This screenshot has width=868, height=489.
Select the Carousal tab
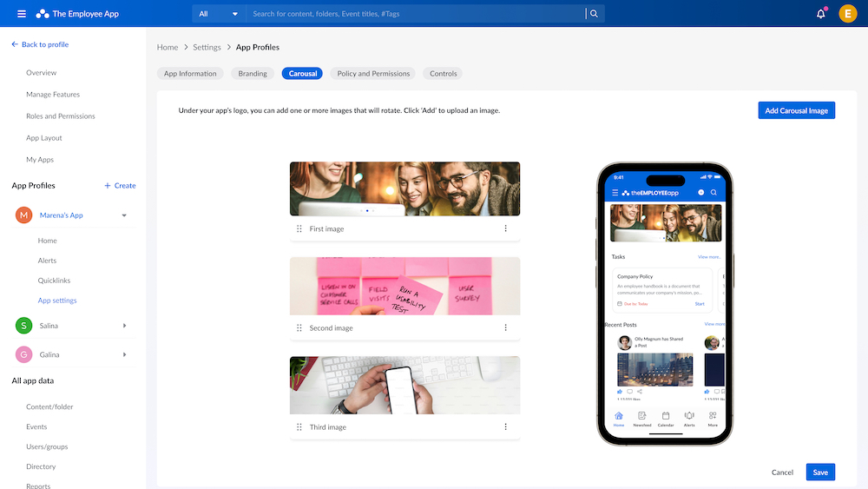tap(302, 73)
